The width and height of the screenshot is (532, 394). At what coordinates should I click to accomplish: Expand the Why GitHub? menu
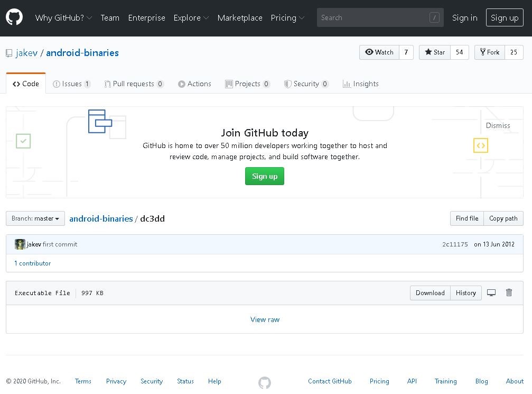(63, 18)
